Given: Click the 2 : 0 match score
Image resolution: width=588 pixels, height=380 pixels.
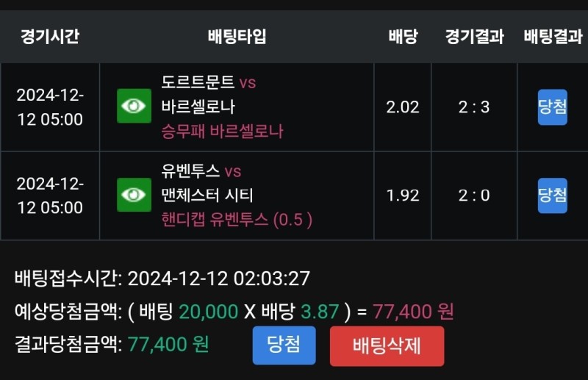Looking at the screenshot, I should (474, 196).
